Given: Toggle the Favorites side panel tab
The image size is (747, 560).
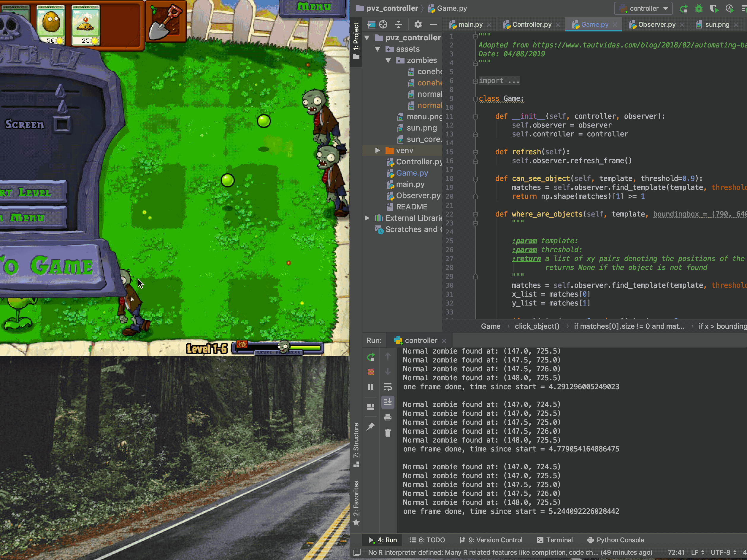Looking at the screenshot, I should pyautogui.click(x=356, y=503).
